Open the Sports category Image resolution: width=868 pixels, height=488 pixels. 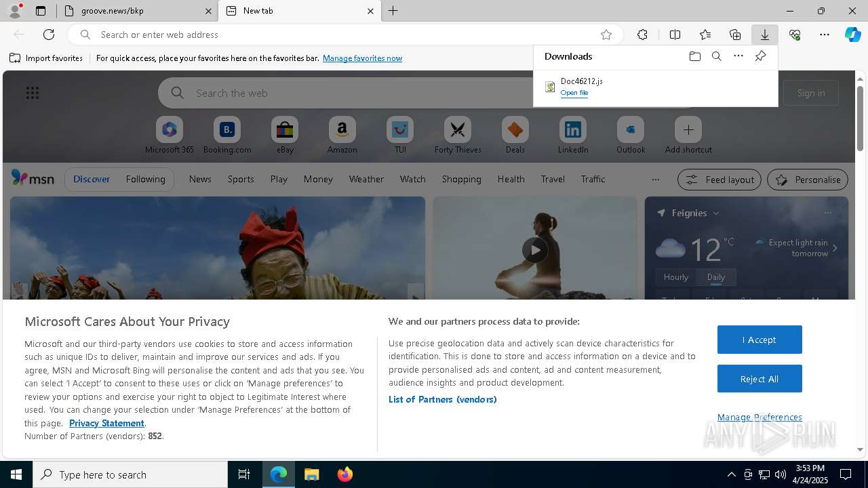click(241, 179)
